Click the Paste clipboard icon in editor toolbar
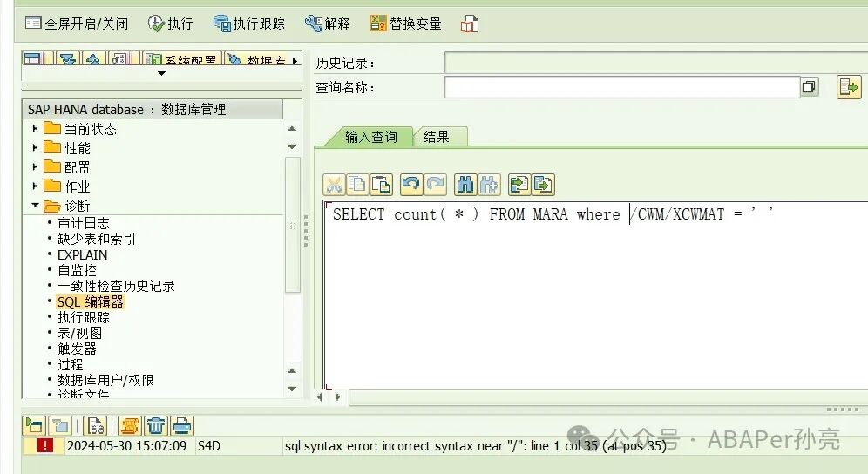Viewport: 868px width, 474px height. (x=382, y=185)
